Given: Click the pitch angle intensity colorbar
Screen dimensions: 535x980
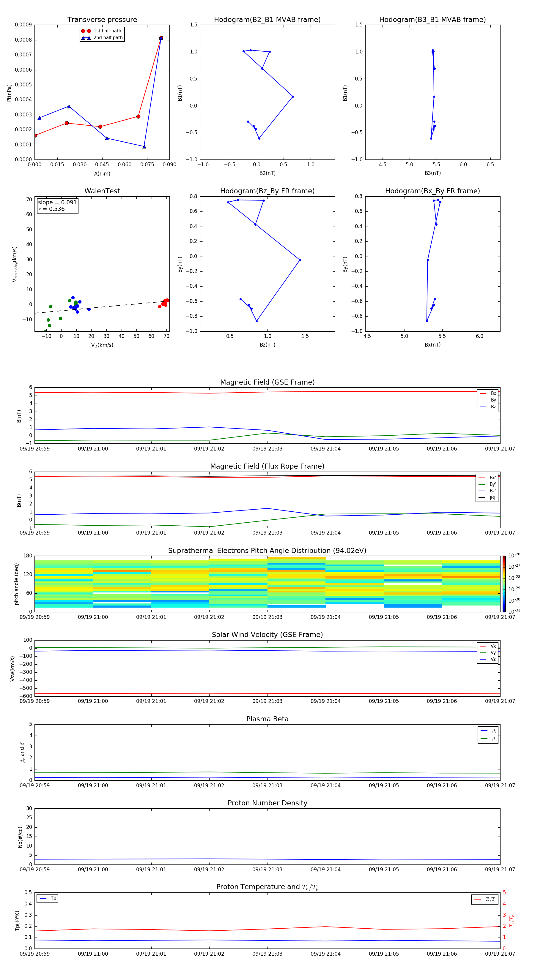Looking at the screenshot, I should click(504, 584).
